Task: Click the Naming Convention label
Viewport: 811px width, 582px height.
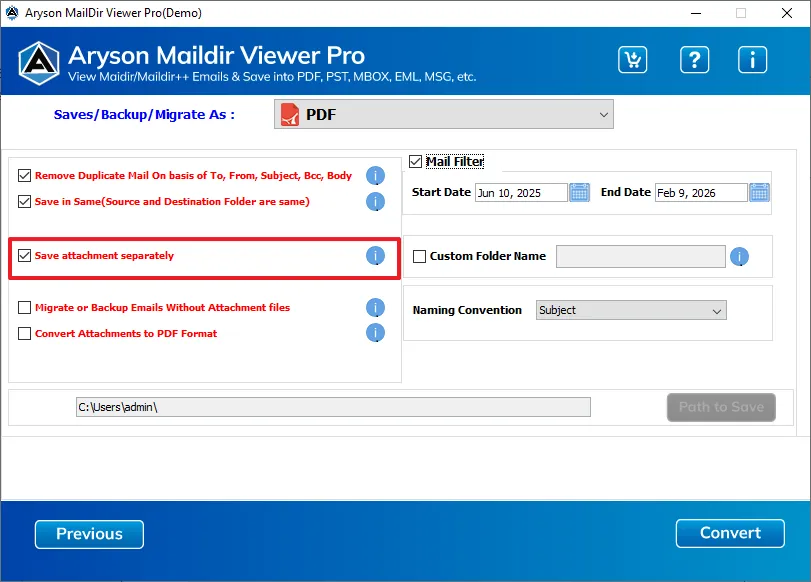Action: click(467, 310)
